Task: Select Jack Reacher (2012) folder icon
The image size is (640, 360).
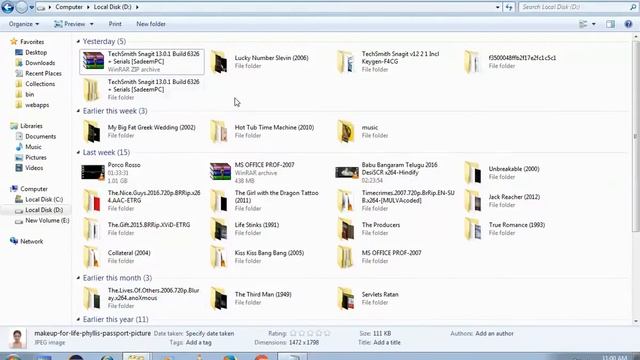Action: [x=473, y=200]
